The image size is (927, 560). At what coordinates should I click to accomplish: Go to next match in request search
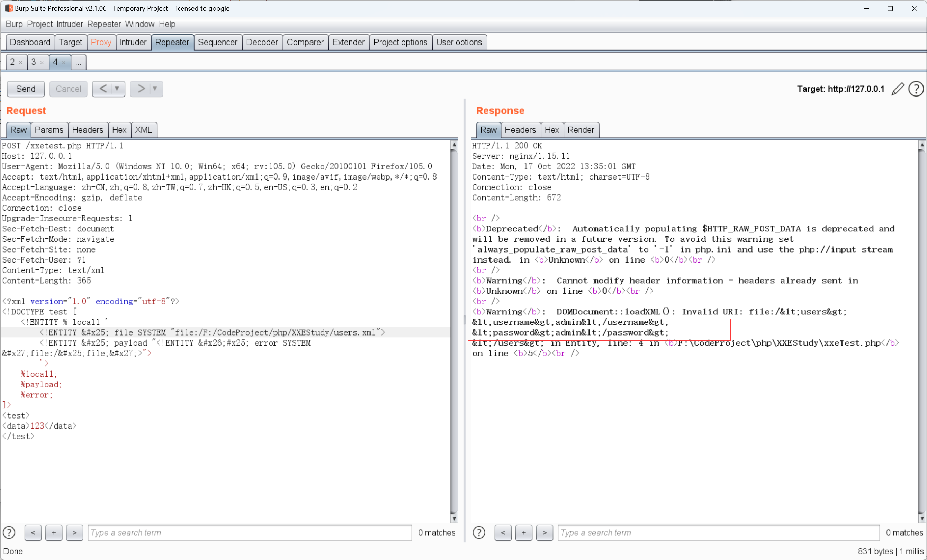[74, 533]
